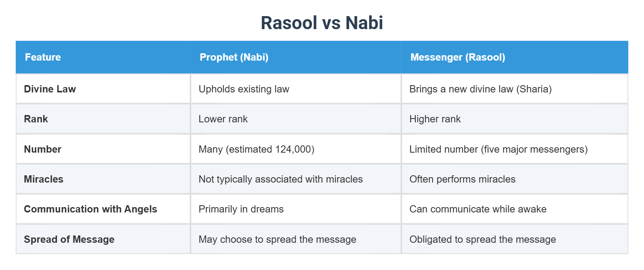Screen dimensions: 644x270
Task: Click 'Limited number (five major messengers)' cell
Action: tap(515, 149)
